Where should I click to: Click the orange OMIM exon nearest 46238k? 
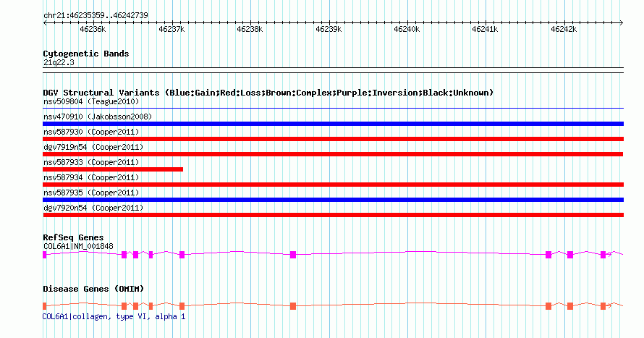tap(293, 306)
